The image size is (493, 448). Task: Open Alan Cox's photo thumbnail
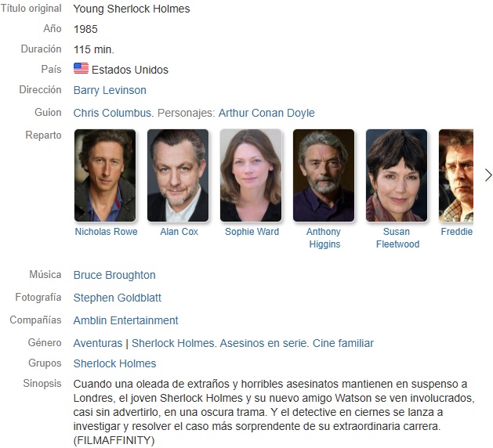coord(178,175)
